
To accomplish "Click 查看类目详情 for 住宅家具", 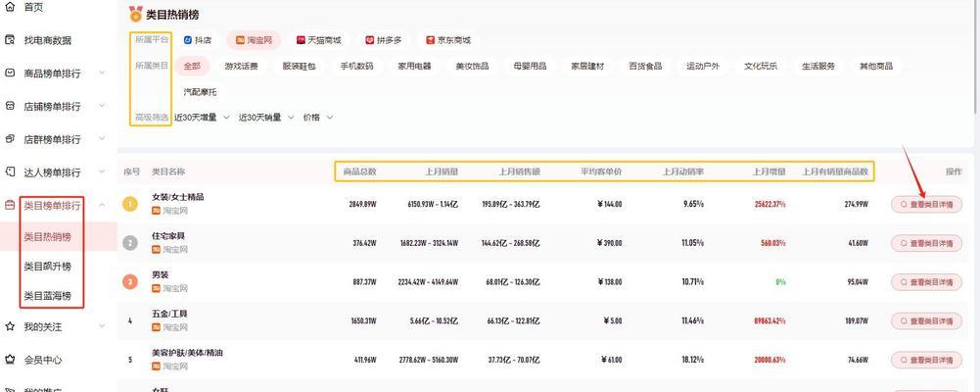I will (926, 243).
